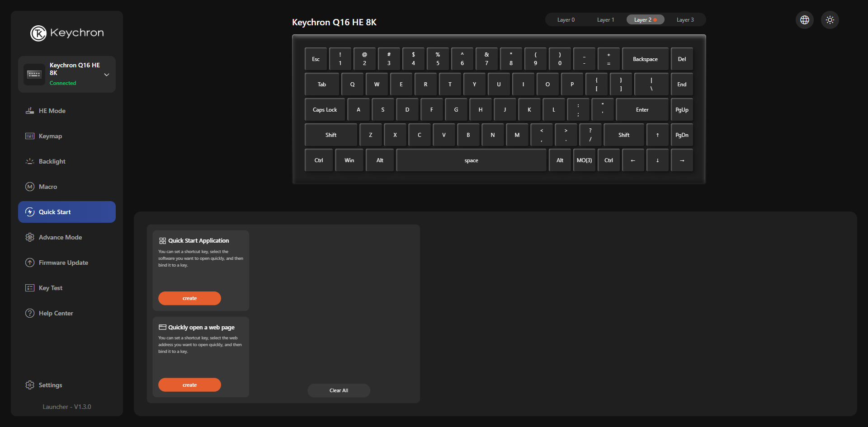Open the Help Center
This screenshot has width=868, height=427.
click(x=56, y=313)
